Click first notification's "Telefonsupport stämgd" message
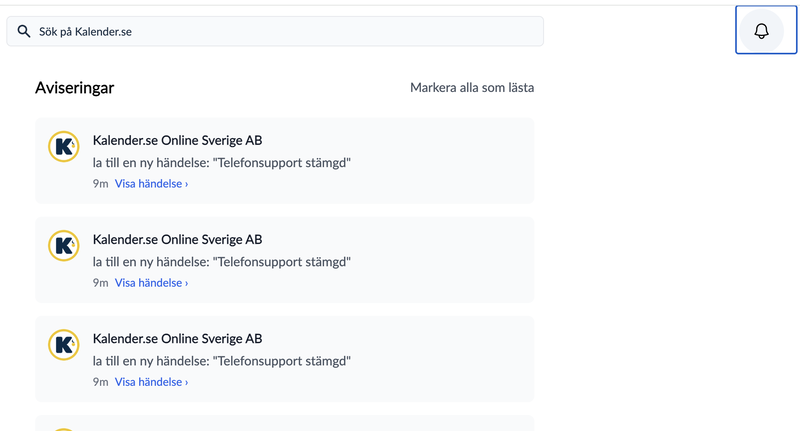This screenshot has height=431, width=800. (x=222, y=163)
